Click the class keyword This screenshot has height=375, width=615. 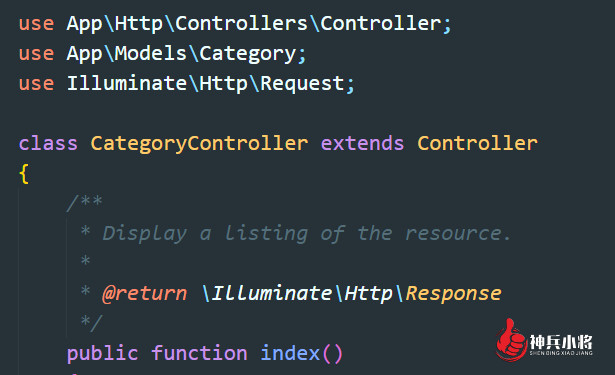[x=48, y=143]
